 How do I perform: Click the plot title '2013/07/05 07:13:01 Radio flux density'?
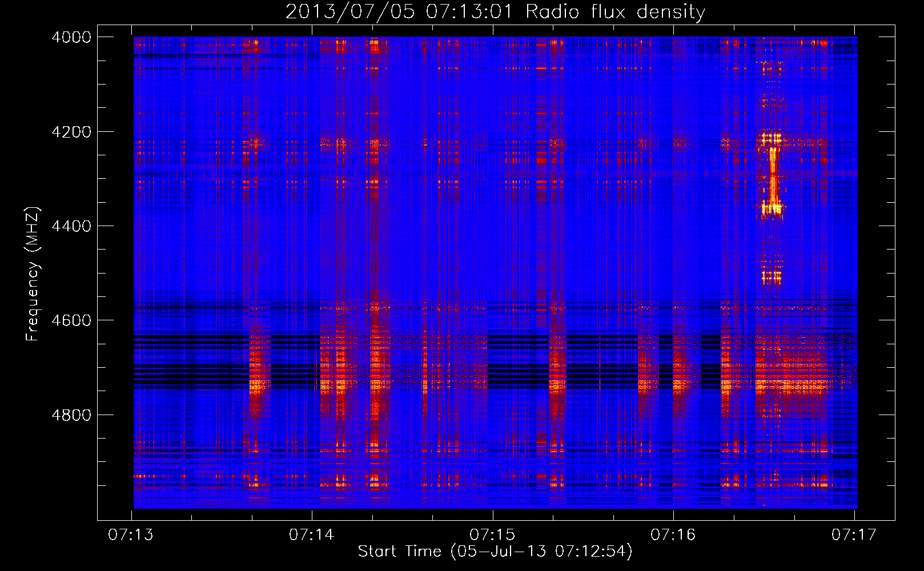coord(495,11)
